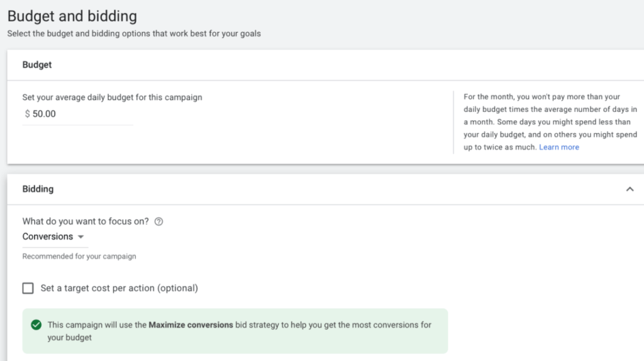Click 'Set your average daily budget' label
This screenshot has width=644, height=361.
112,97
